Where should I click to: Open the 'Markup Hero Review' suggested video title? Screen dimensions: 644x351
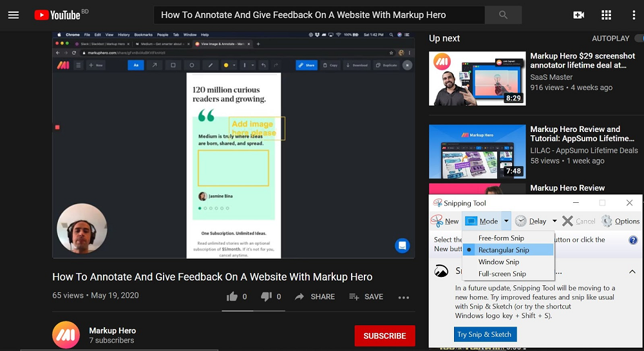click(x=567, y=188)
